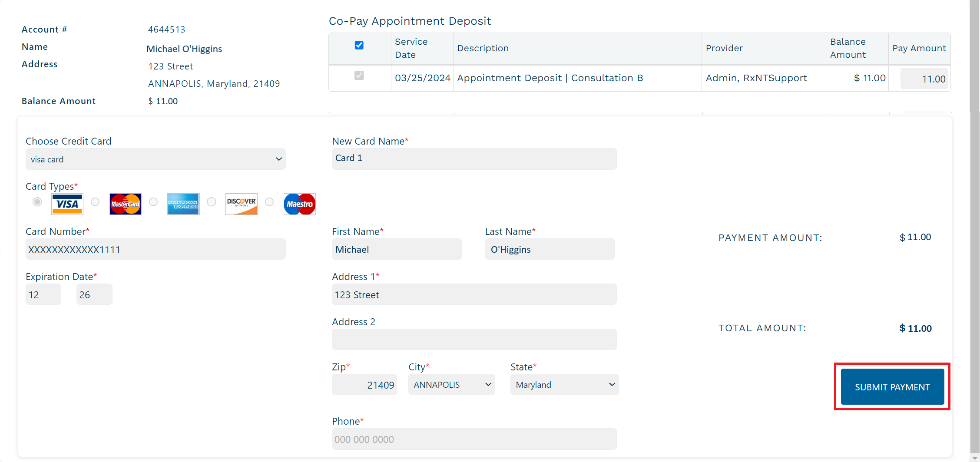This screenshot has width=980, height=462.
Task: Click the scrollbar down arrow
Action: tap(975, 458)
